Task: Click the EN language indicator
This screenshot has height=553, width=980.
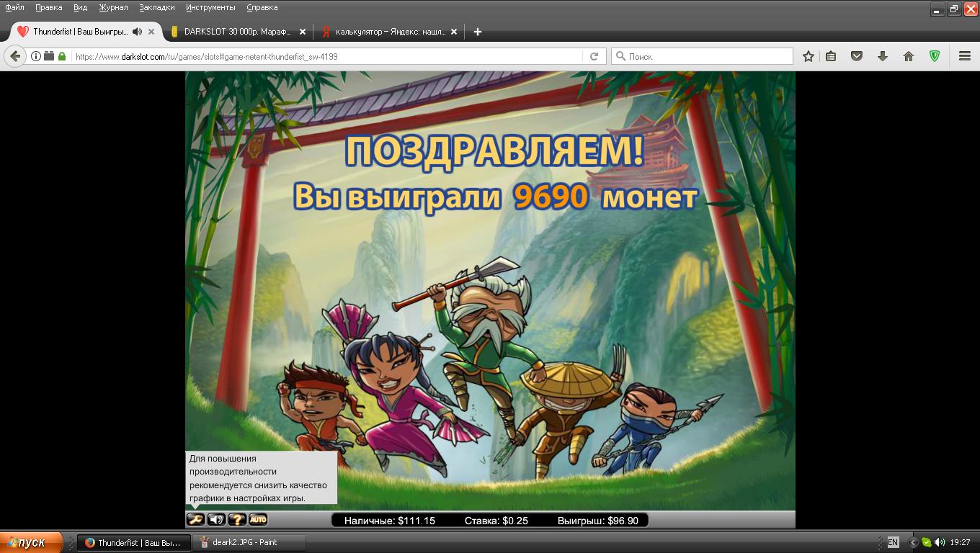Action: click(893, 543)
